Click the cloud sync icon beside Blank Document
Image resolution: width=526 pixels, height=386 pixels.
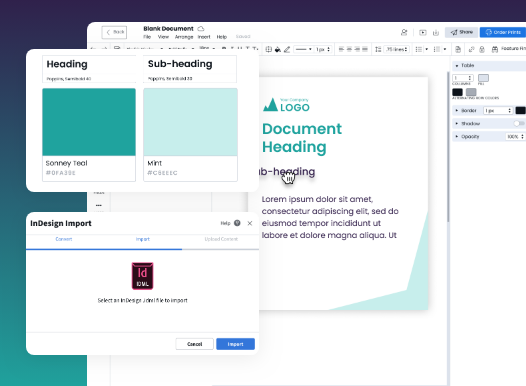(201, 29)
